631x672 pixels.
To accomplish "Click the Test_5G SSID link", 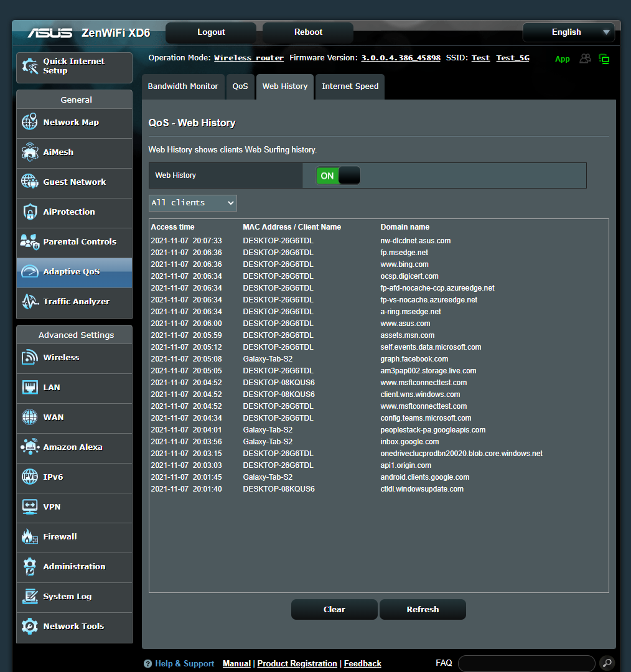I will [x=513, y=58].
